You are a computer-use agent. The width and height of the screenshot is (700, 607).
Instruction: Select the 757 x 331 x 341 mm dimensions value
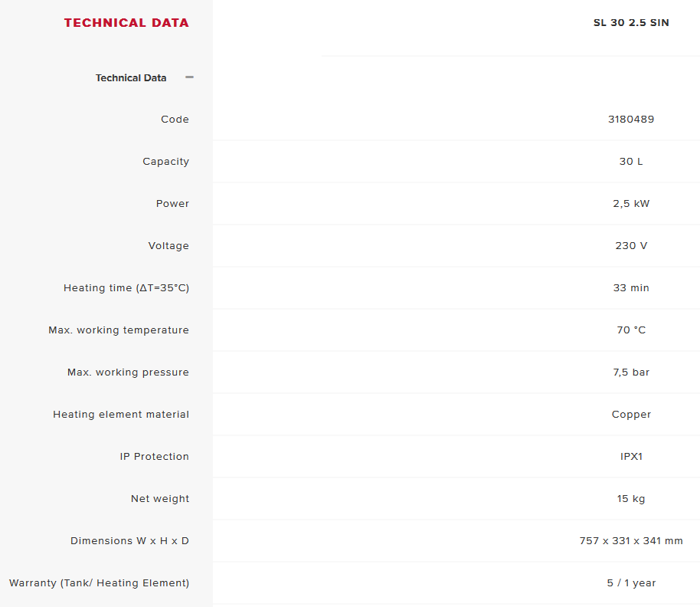pos(631,541)
